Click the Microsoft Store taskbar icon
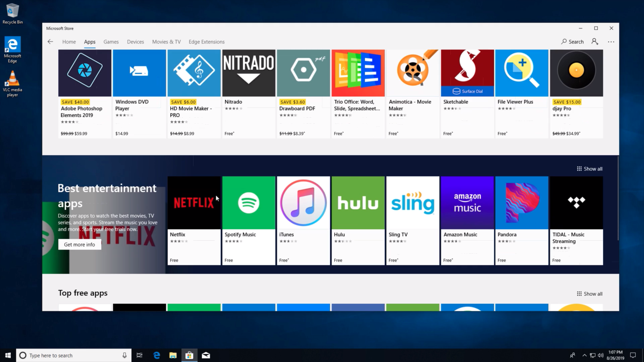Image resolution: width=644 pixels, height=362 pixels. [x=189, y=355]
